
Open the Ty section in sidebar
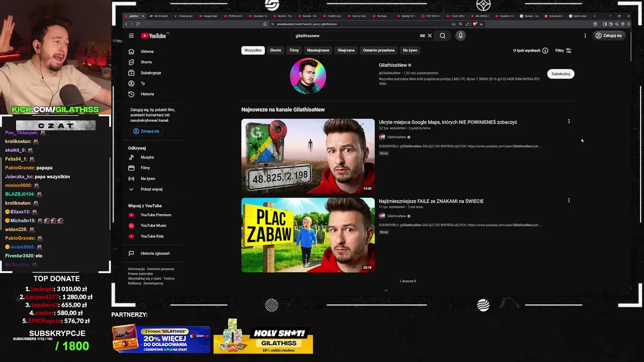[154, 83]
